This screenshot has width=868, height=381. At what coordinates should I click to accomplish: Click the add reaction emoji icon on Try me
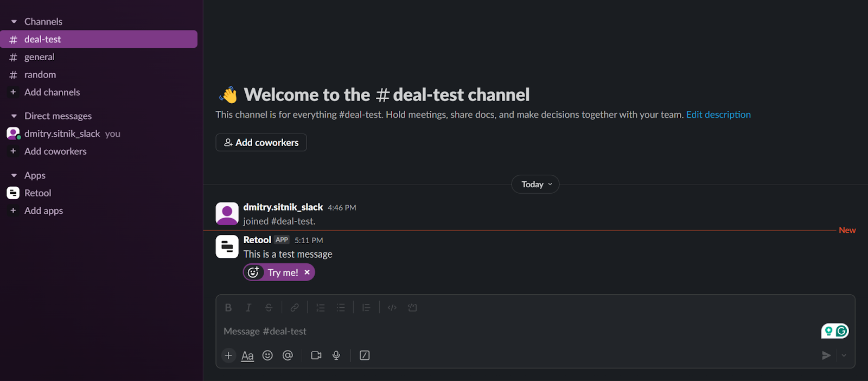point(253,272)
